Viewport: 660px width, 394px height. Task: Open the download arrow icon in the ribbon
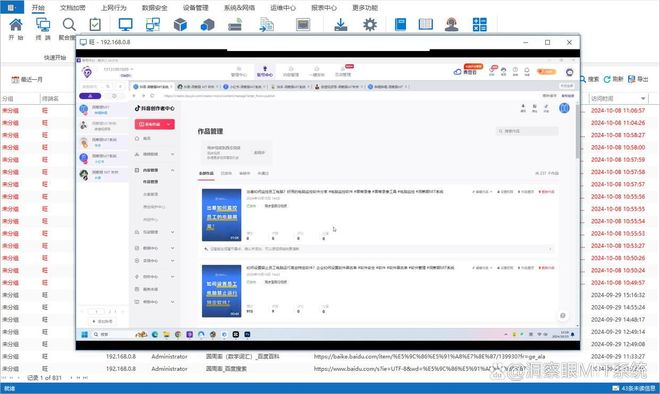point(340,25)
